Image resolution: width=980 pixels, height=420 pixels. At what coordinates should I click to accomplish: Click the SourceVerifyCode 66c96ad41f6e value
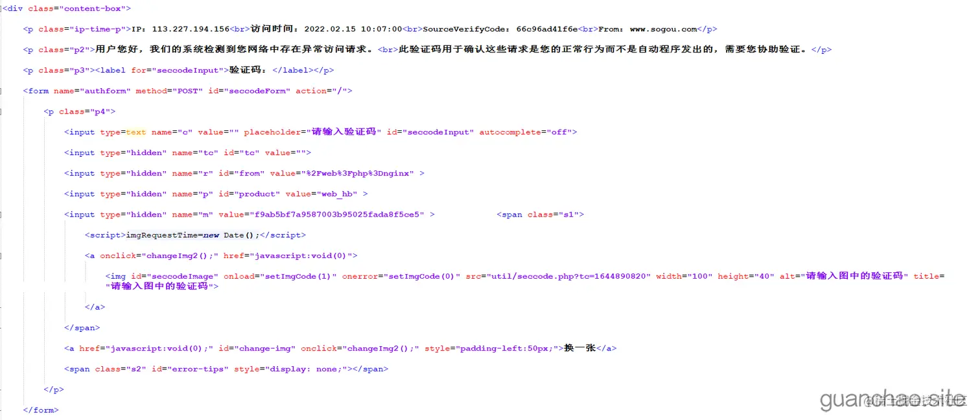coord(547,29)
